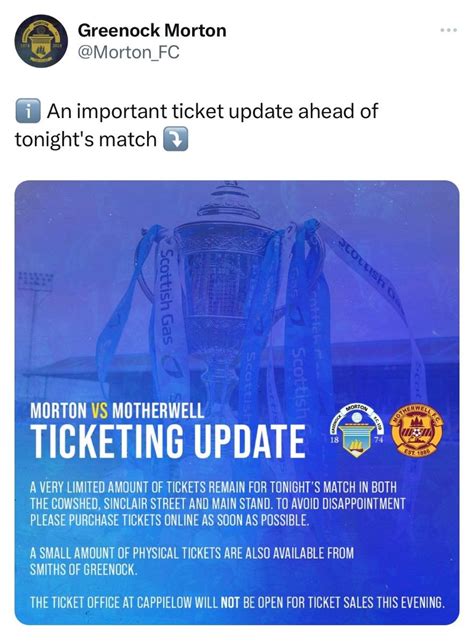Click the Cappielow ticket office closed notice
This screenshot has width=474, height=644.
tap(237, 603)
